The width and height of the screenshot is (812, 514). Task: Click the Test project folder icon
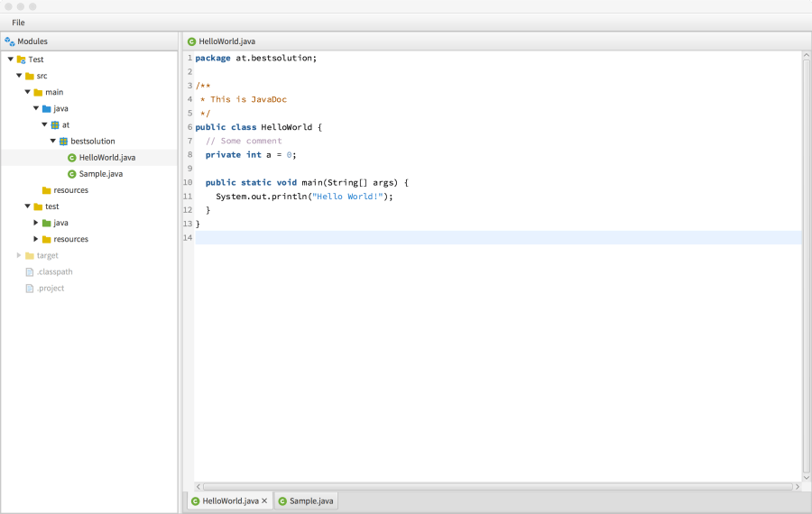(21, 60)
